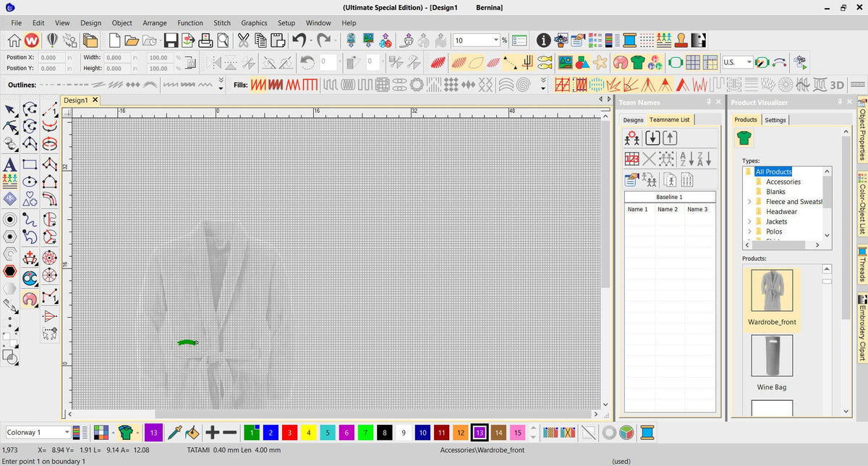Expand the Fleece and Sweatshirts tree node
The image size is (868, 466).
point(750,202)
